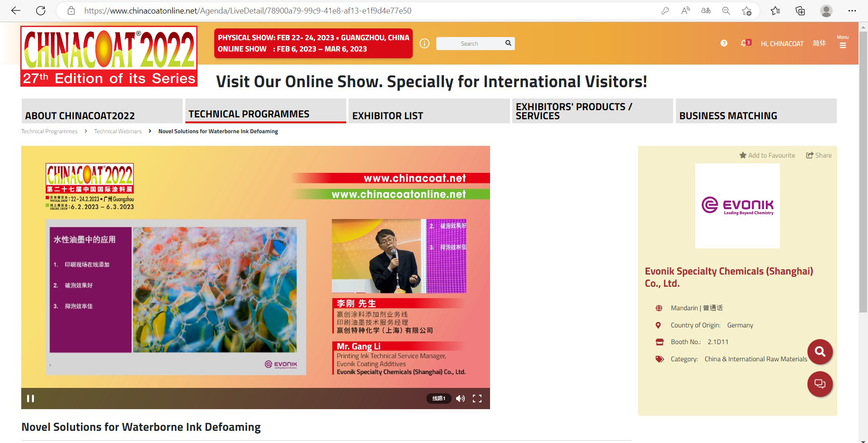Start Read Aloud in browser
868x443 pixels.
(x=685, y=11)
